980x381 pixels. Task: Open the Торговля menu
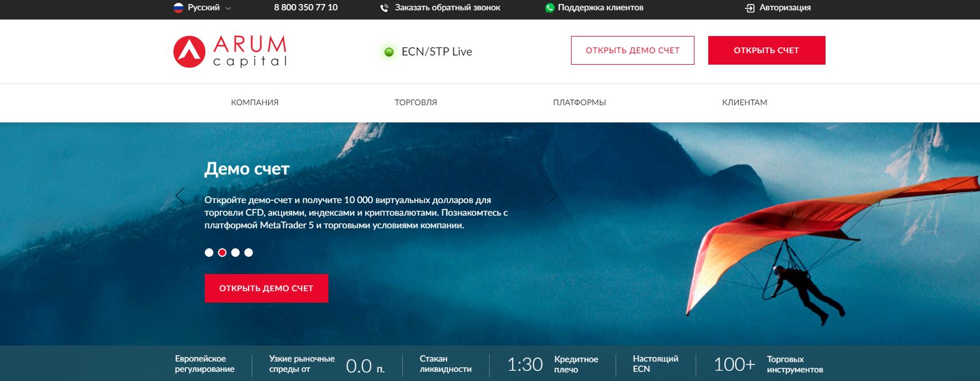click(416, 102)
